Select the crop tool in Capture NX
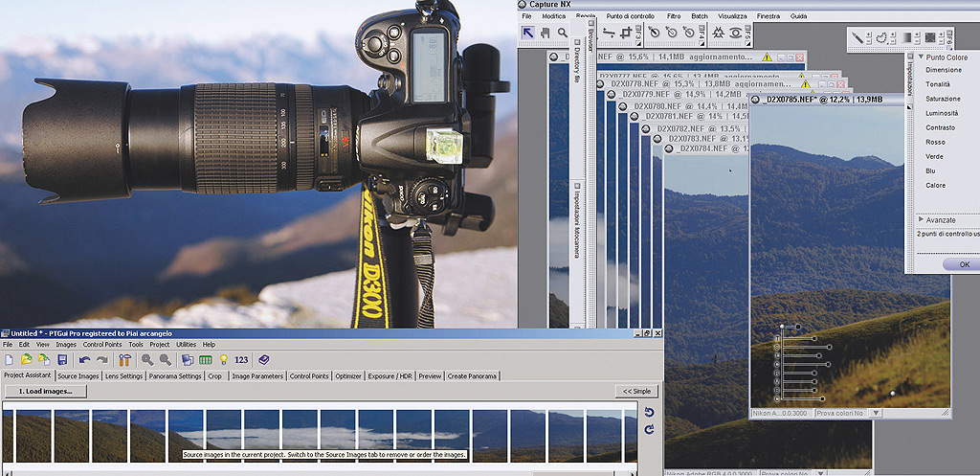The width and height of the screenshot is (980, 476). pyautogui.click(x=626, y=34)
